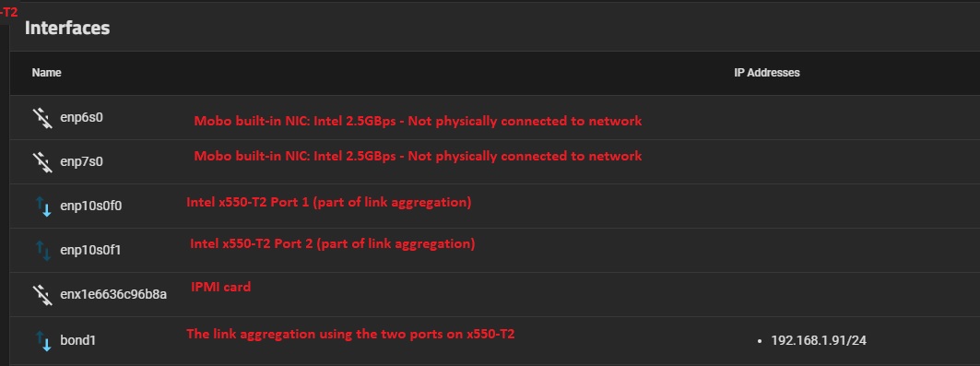Click the Name column header

coord(46,73)
